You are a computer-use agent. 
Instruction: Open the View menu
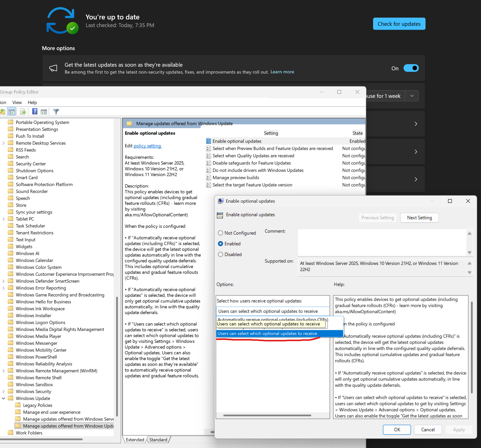tap(17, 102)
